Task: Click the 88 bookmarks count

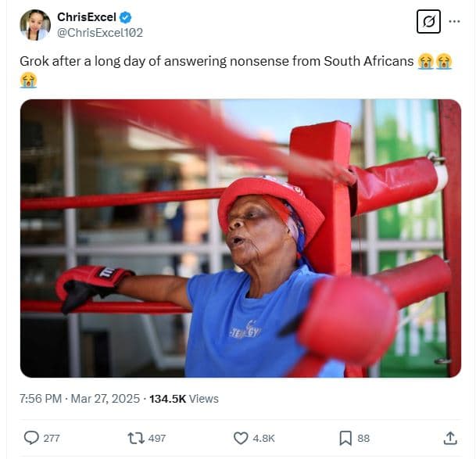Action: [363, 439]
